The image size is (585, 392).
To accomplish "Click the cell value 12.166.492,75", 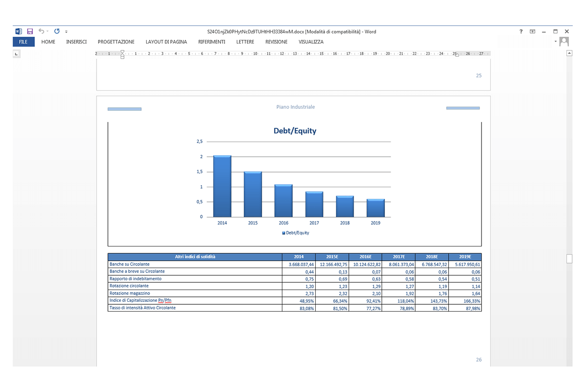I will coord(333,265).
